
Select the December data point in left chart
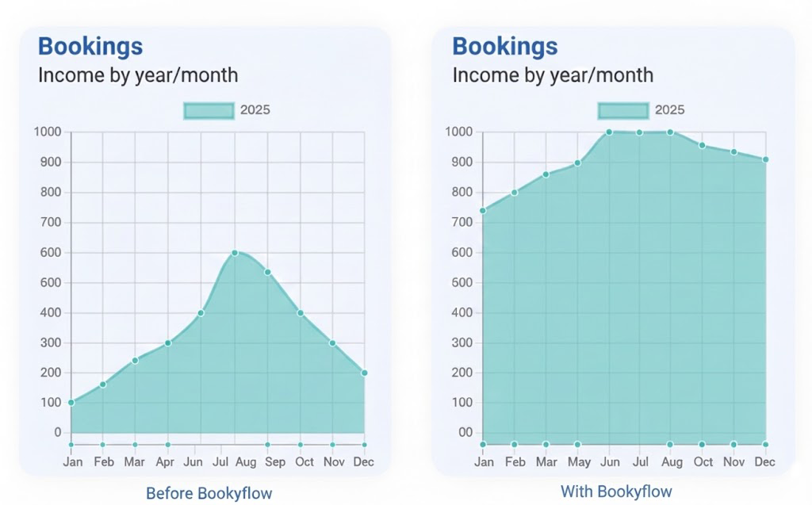click(x=365, y=373)
